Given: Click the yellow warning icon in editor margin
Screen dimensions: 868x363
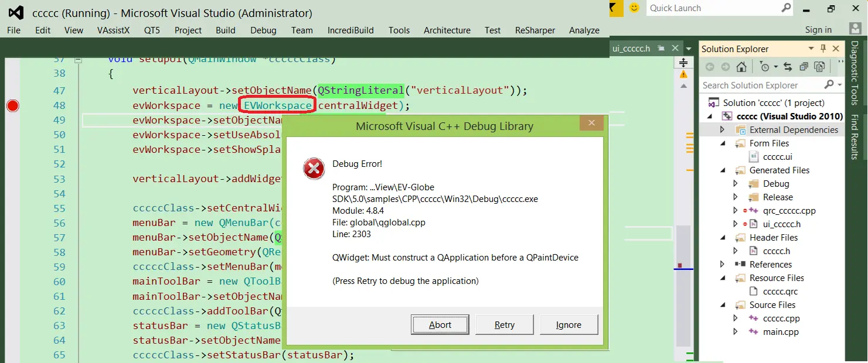Looking at the screenshot, I should (683, 75).
